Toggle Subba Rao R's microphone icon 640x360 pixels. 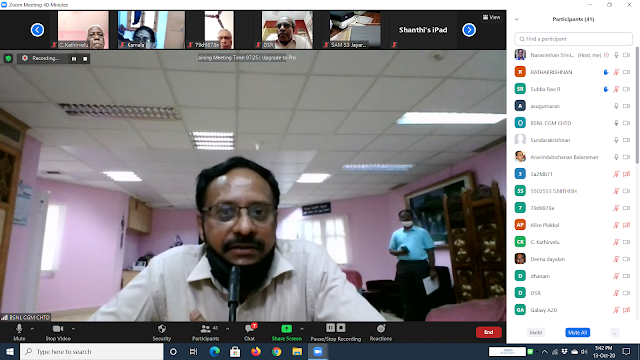click(616, 89)
